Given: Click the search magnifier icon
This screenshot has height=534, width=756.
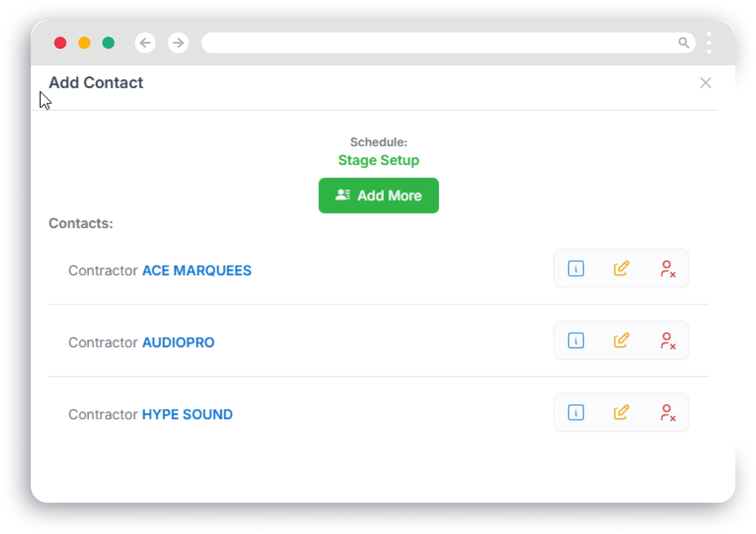Looking at the screenshot, I should 684,43.
